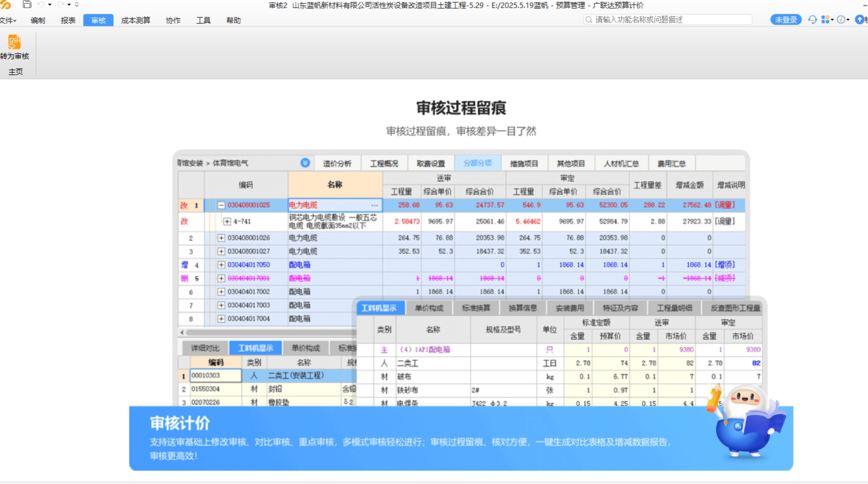
Task: Open the 文件 menu
Action: tap(8, 20)
